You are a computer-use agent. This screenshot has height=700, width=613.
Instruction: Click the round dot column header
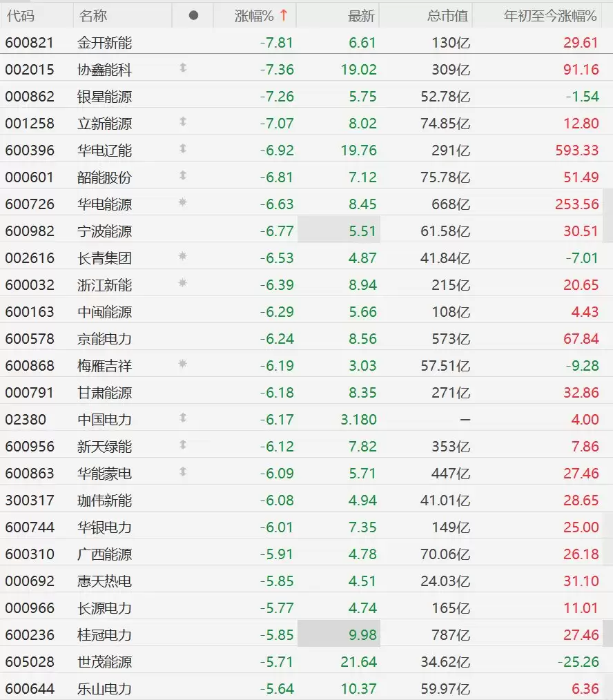pos(193,16)
